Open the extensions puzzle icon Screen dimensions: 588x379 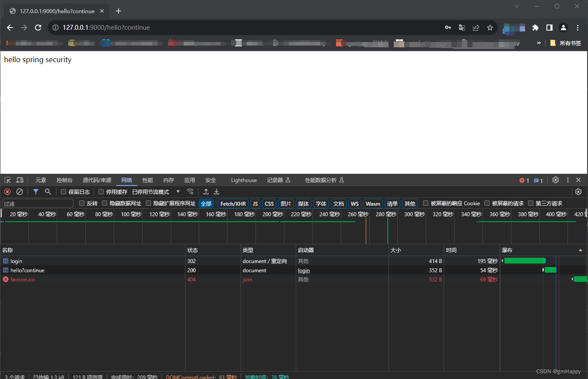535,28
